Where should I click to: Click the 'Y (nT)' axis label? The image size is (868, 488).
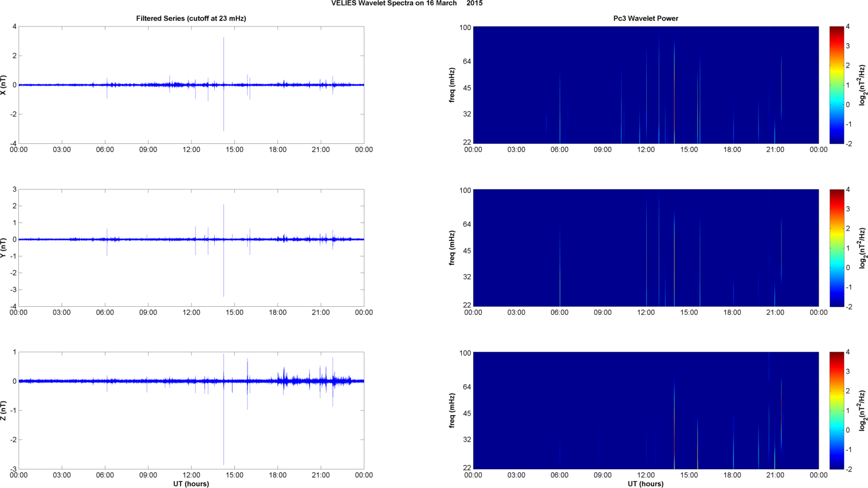(4, 248)
